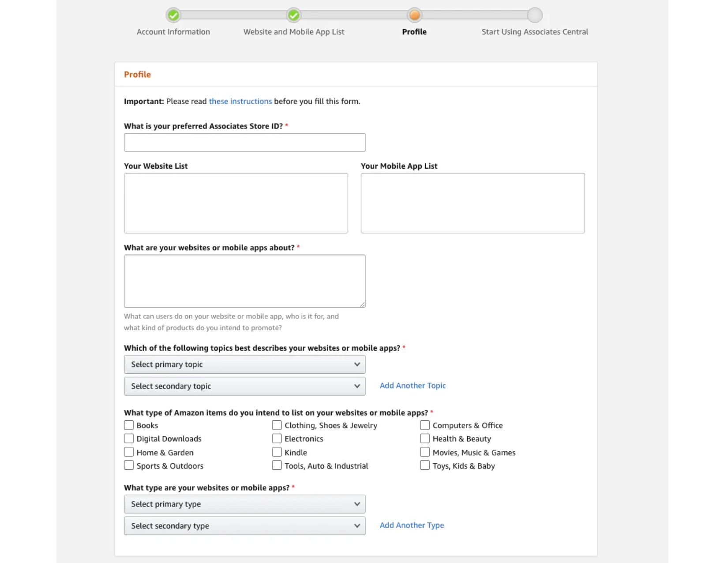
Task: Select the orange Profile step indicator
Action: pos(414,15)
